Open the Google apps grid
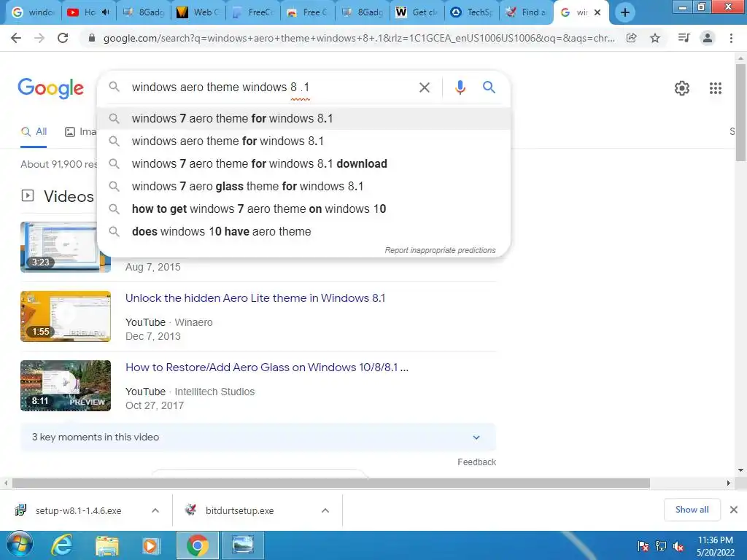 pos(716,88)
